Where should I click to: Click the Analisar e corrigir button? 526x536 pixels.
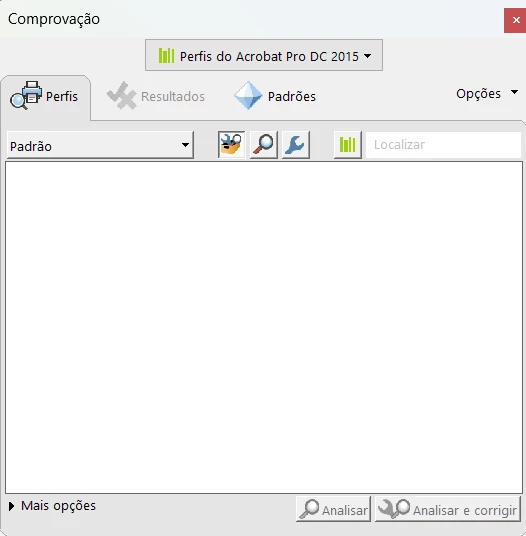click(448, 509)
